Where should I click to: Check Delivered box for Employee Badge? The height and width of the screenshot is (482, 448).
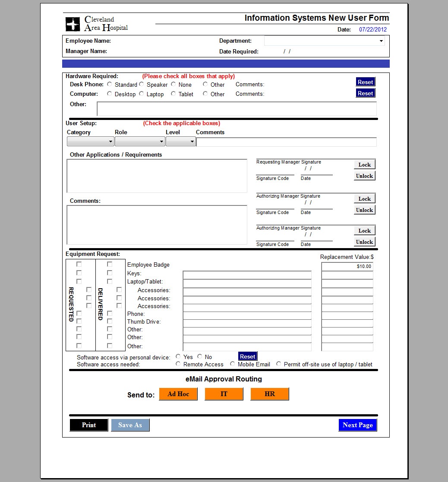pos(110,264)
